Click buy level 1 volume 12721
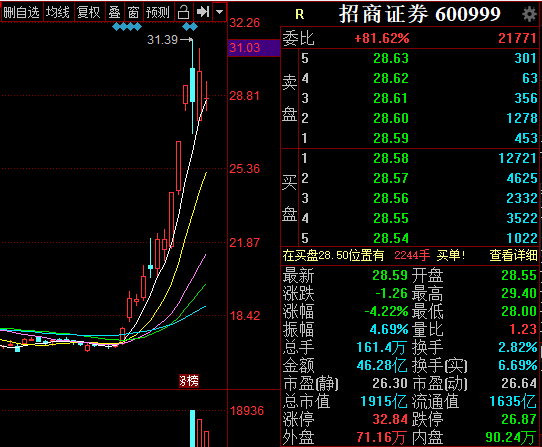542x447 pixels. click(x=517, y=158)
